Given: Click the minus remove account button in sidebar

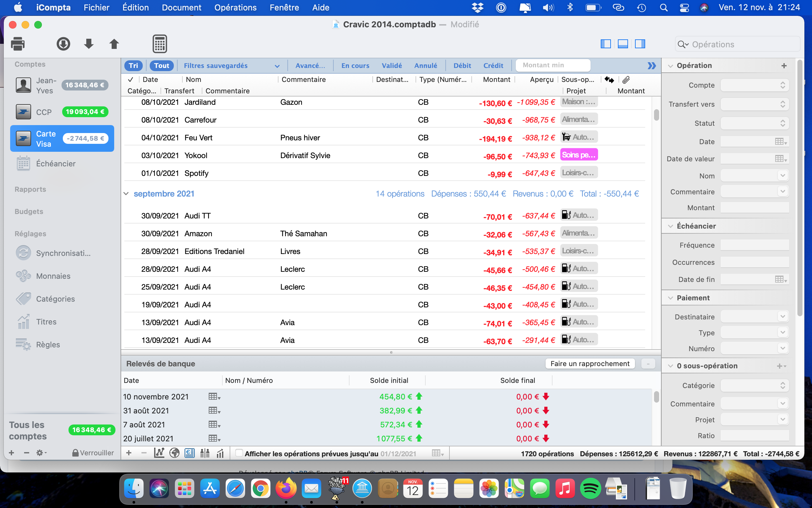Looking at the screenshot, I should [27, 453].
